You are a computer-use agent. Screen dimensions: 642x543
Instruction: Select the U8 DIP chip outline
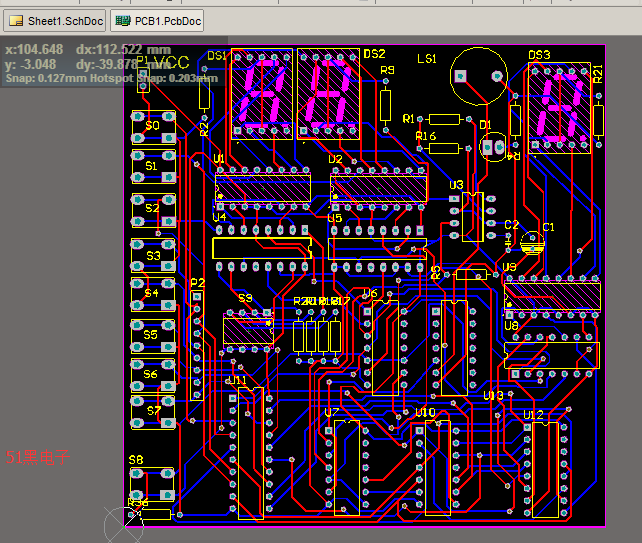click(x=552, y=355)
